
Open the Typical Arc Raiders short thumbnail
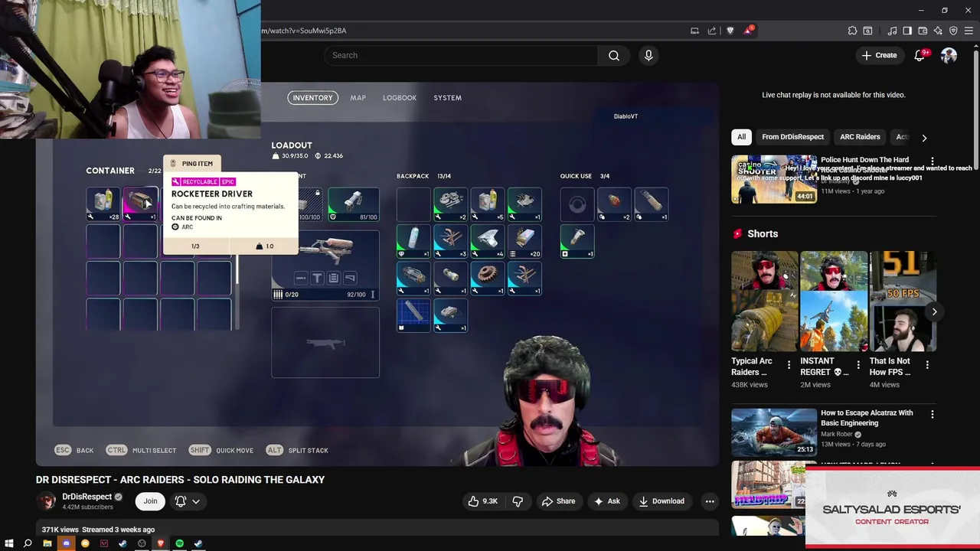tap(764, 302)
